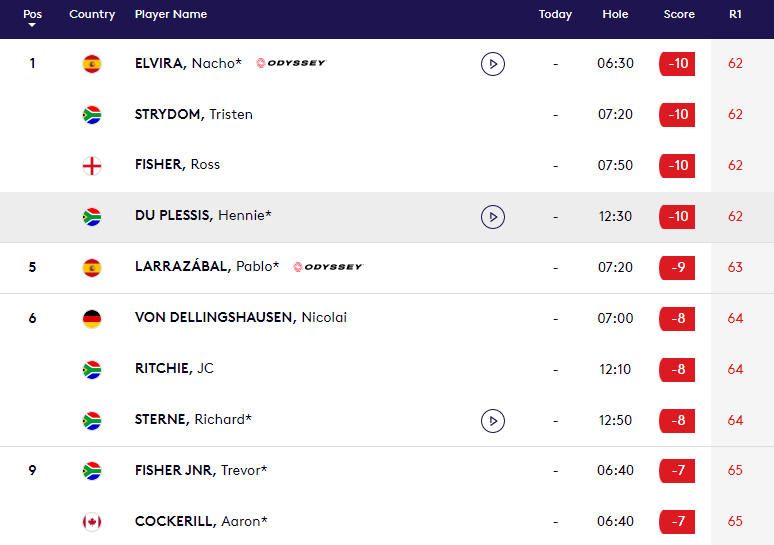Open Trevor Fisher Jnr player profile
The width and height of the screenshot is (774, 545).
200,471
